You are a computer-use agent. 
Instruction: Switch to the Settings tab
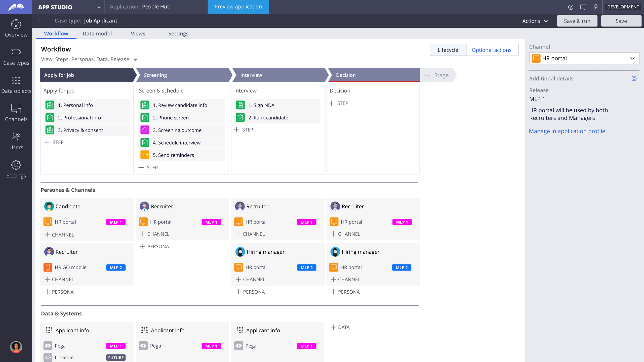(x=178, y=33)
